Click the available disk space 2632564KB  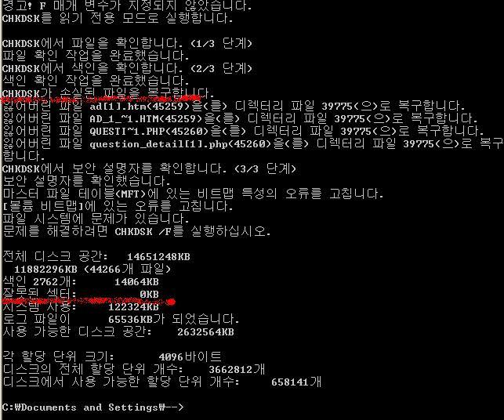(x=205, y=332)
